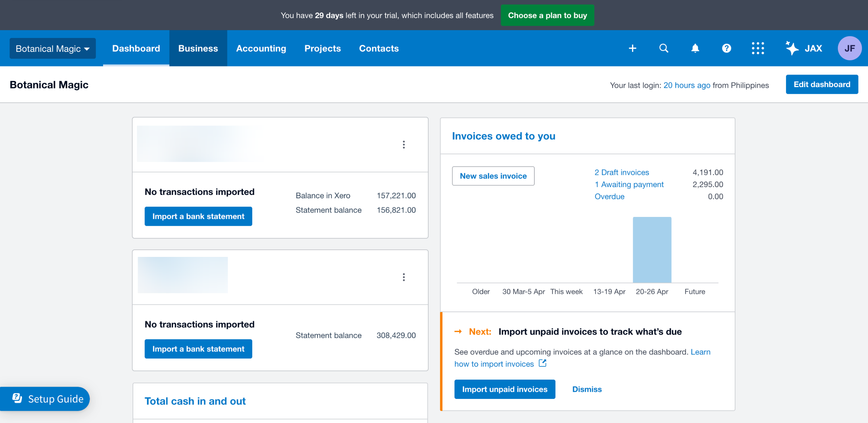Screen dimensions: 868x423
Task: Open the Accounting menu
Action: pos(261,48)
